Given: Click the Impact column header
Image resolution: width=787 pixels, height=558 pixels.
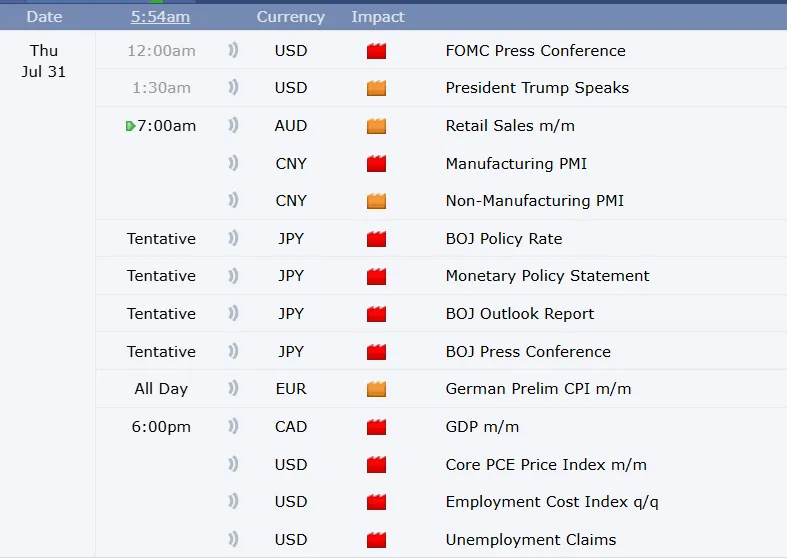Looking at the screenshot, I should (x=378, y=17).
